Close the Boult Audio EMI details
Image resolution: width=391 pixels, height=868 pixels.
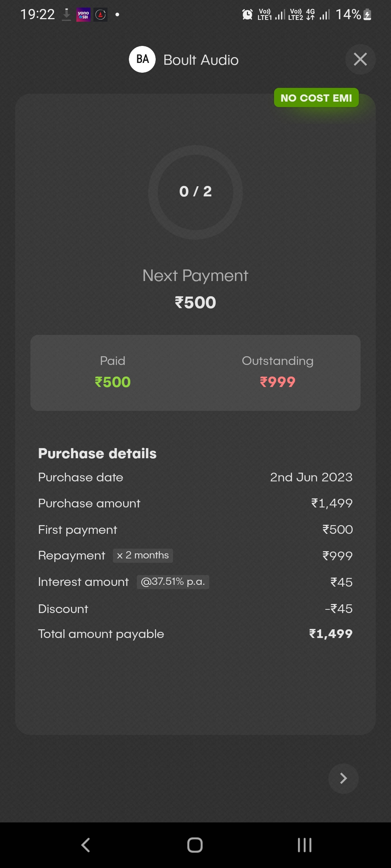click(x=360, y=59)
